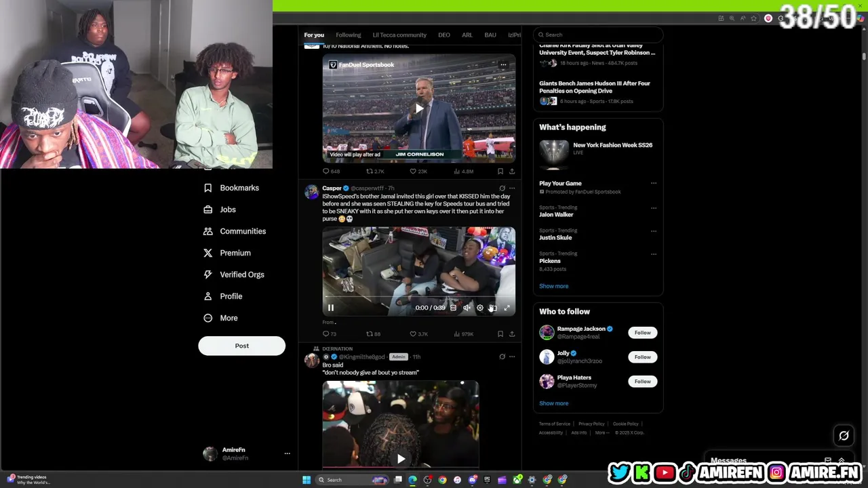Unmute the Casper video
Screen dimensions: 868x488
pyautogui.click(x=467, y=308)
